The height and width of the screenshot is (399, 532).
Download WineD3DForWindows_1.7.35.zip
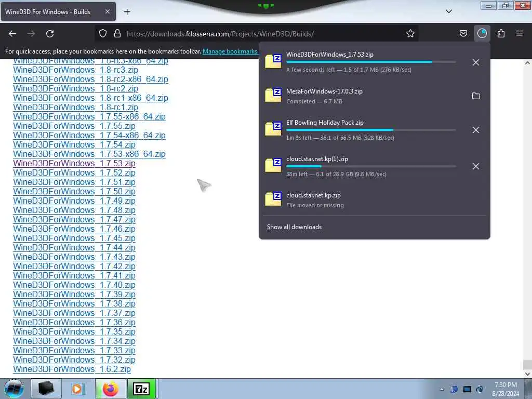tap(74, 332)
